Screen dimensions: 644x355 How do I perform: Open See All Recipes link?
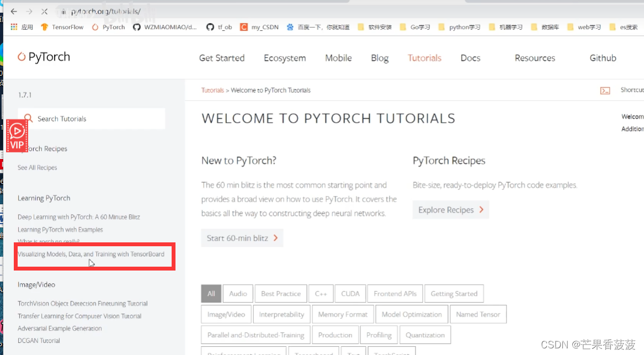point(38,168)
